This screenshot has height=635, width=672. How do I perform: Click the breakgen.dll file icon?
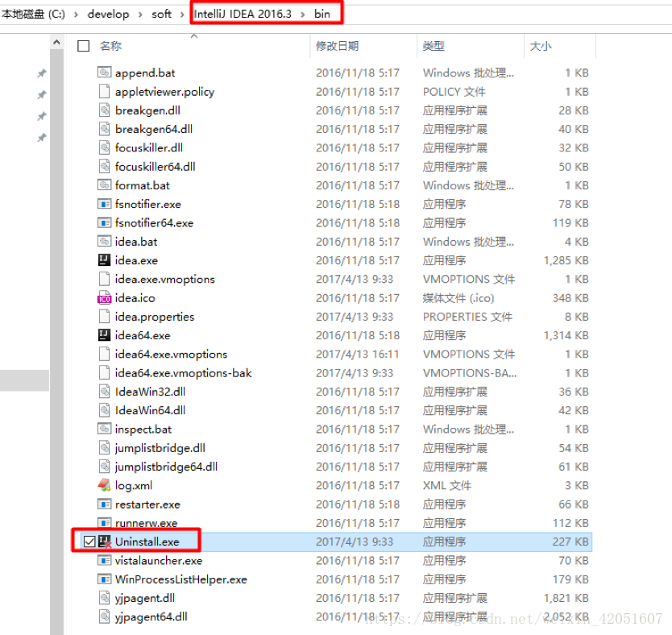pos(104,110)
